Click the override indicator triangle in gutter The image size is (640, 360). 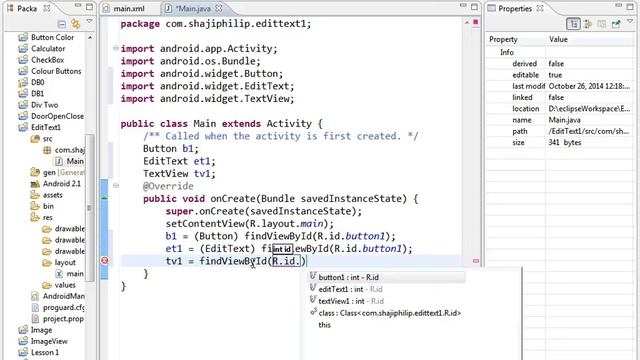[104, 198]
